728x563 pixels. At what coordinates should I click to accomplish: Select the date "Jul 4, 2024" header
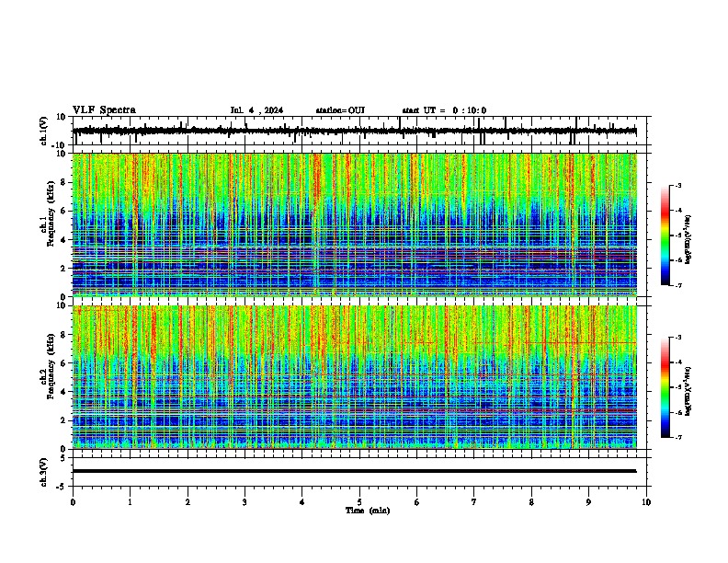[256, 110]
